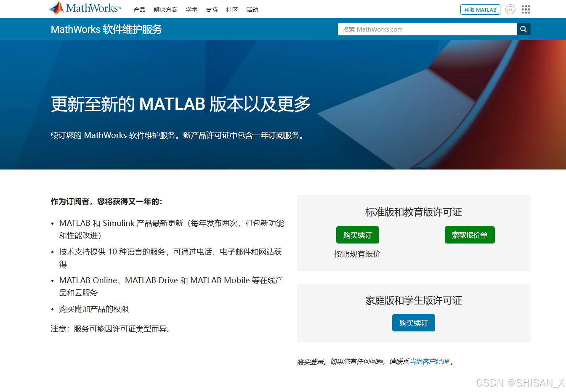Open the 支持 menu
Screen dimensions: 566x392
(x=212, y=10)
